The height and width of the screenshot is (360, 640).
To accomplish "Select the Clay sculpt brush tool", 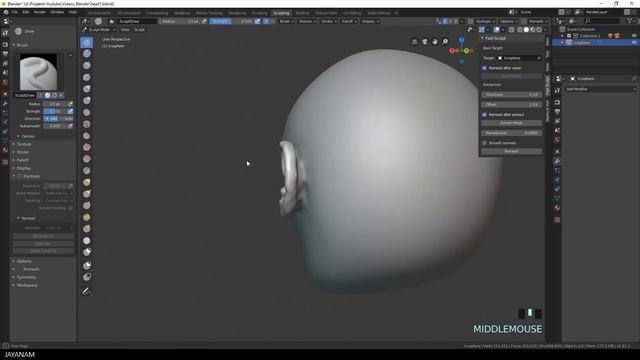I will pyautogui.click(x=87, y=53).
